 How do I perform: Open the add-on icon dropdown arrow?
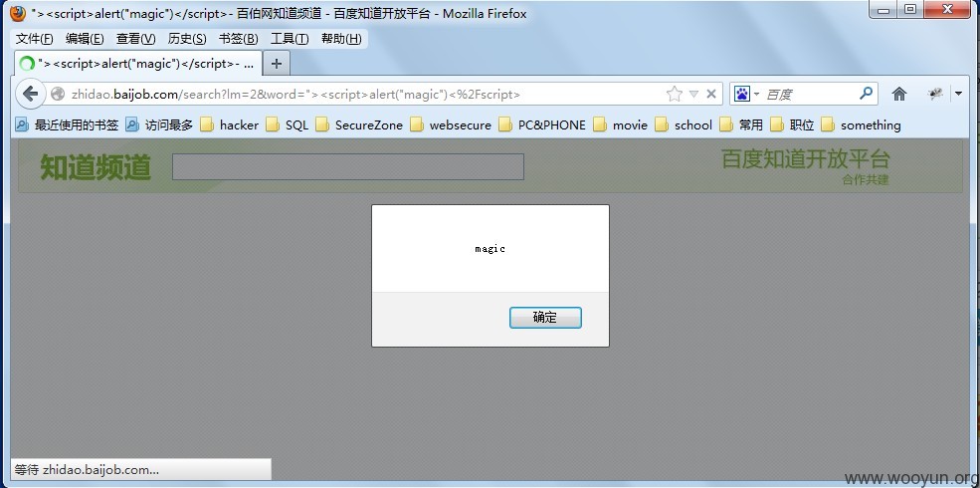959,95
